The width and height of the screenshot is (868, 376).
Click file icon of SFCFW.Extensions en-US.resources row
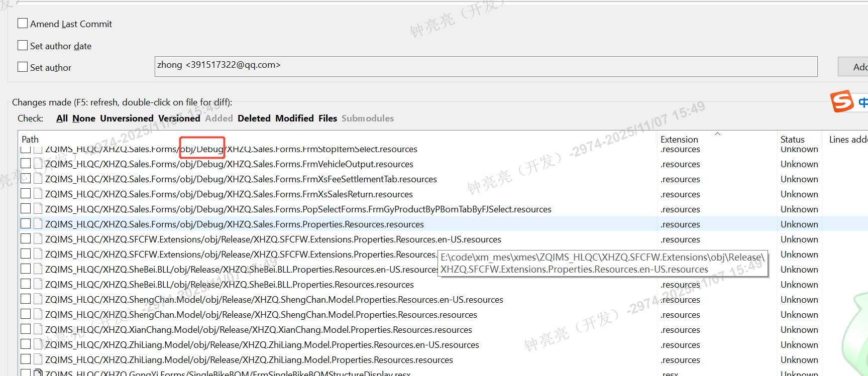(38, 239)
